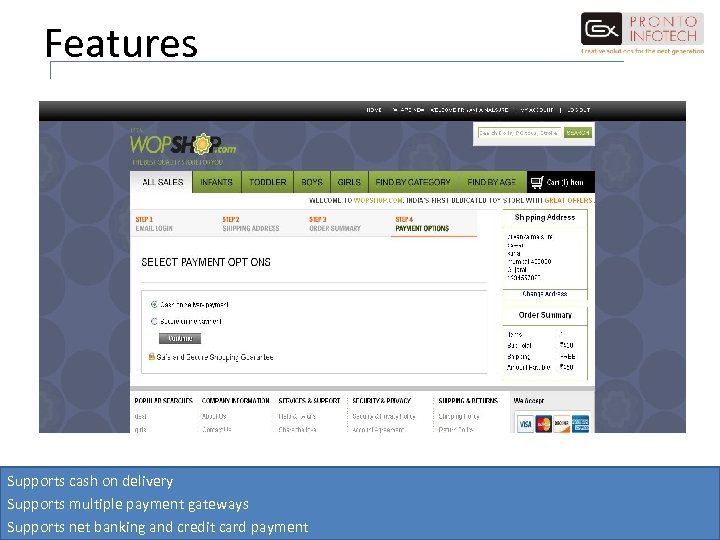Open Security & Privacy Policy footer link
Screen dimensions: 720x540
click(384, 416)
